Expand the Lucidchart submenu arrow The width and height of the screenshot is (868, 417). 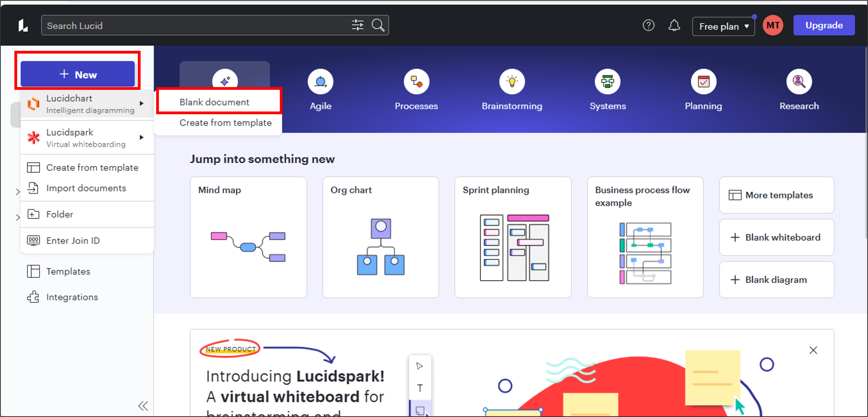[x=142, y=103]
